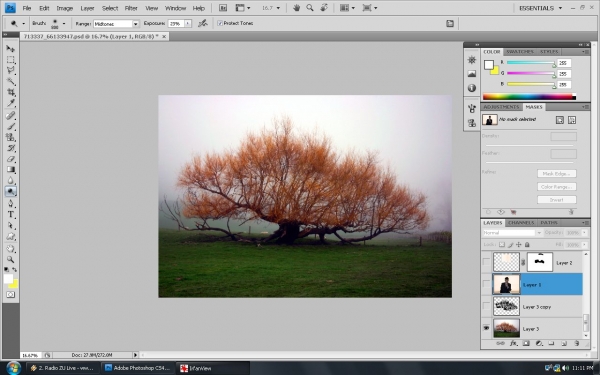The width and height of the screenshot is (600, 375).
Task: Select the Eraser tool
Action: (10, 159)
